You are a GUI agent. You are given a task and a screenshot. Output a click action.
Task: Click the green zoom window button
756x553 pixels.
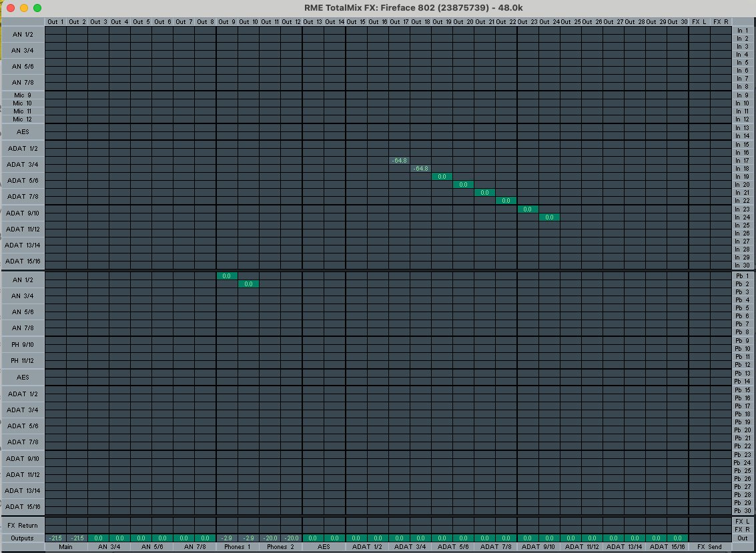coord(37,8)
